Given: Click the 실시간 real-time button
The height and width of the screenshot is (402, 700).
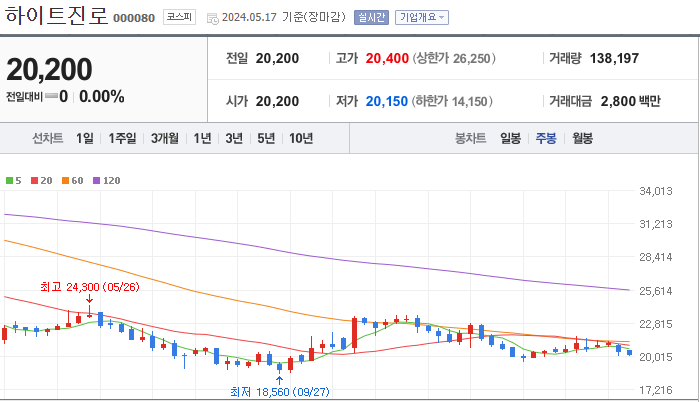Looking at the screenshot, I should click(x=371, y=17).
